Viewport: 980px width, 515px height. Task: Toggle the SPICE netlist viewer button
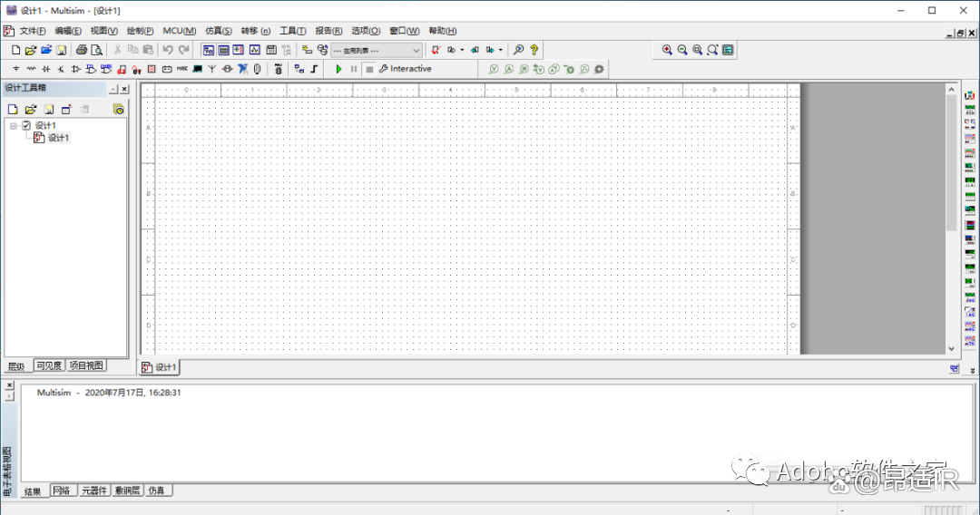pos(239,50)
